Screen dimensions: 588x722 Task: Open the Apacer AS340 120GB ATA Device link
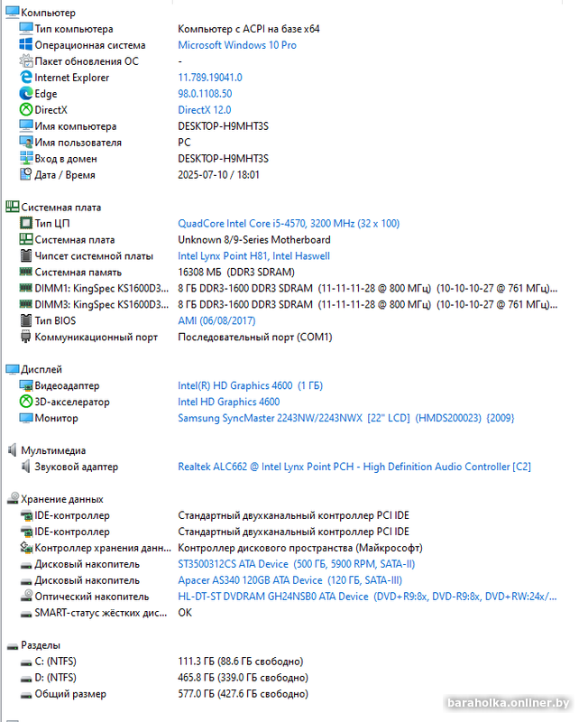[289, 580]
